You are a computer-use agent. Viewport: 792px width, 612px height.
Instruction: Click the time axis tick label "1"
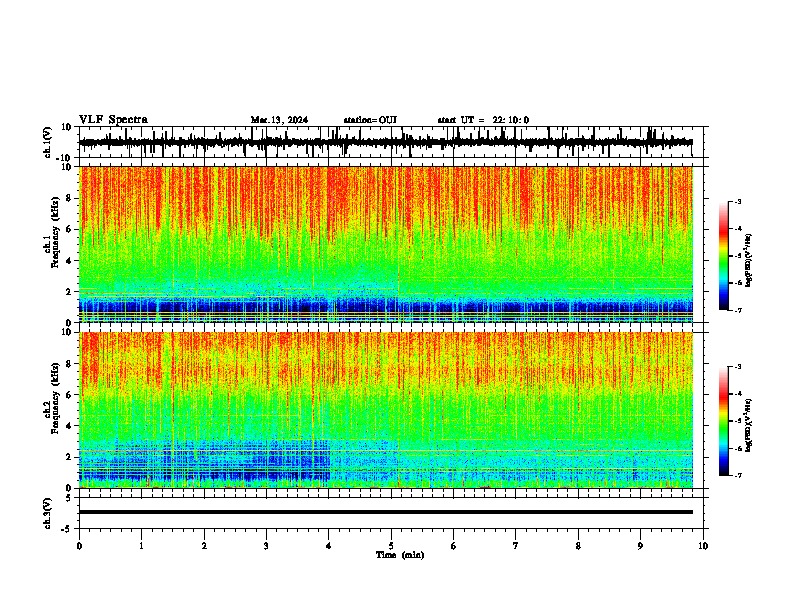pyautogui.click(x=141, y=546)
